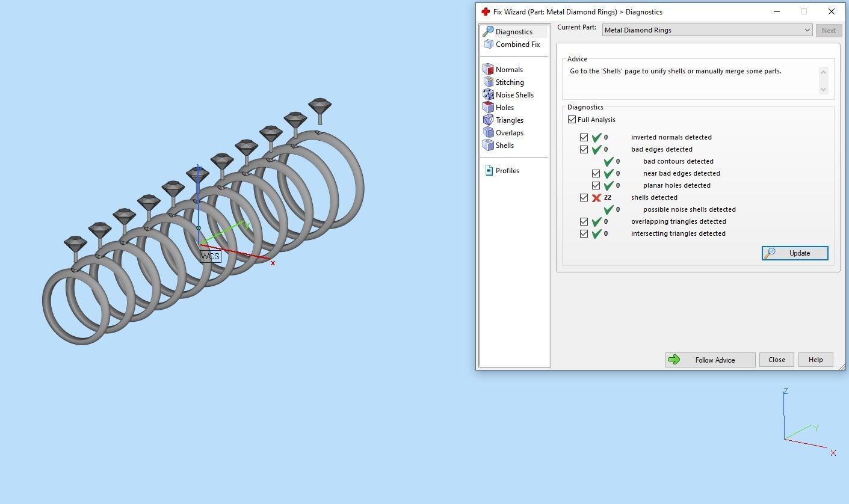Select the Noise Shells page icon
This screenshot has height=504, width=849.
point(488,94)
